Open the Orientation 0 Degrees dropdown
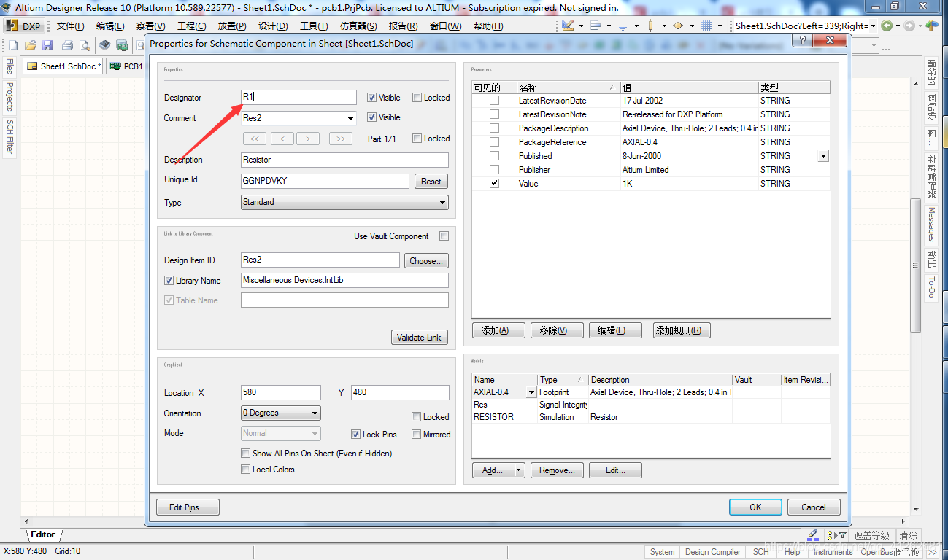Image resolution: width=948 pixels, height=560 pixels. click(x=315, y=413)
